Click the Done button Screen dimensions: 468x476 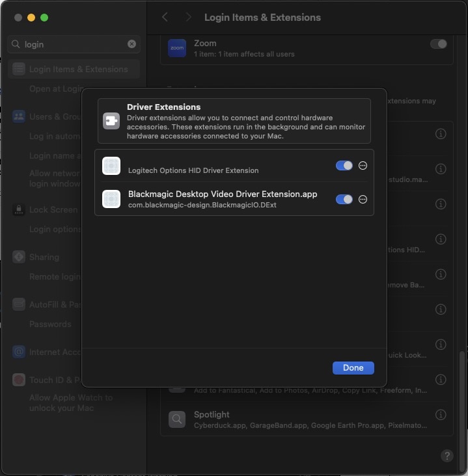[x=353, y=367]
